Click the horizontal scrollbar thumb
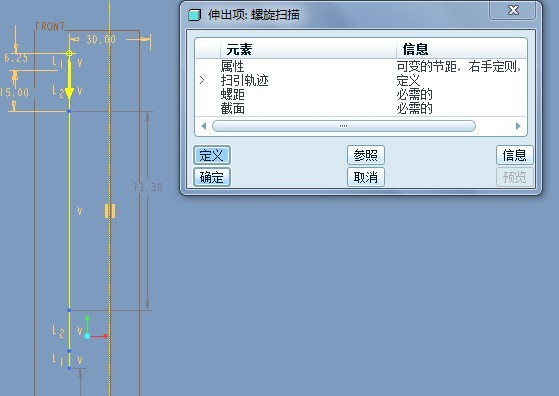The image size is (559, 396). (344, 126)
